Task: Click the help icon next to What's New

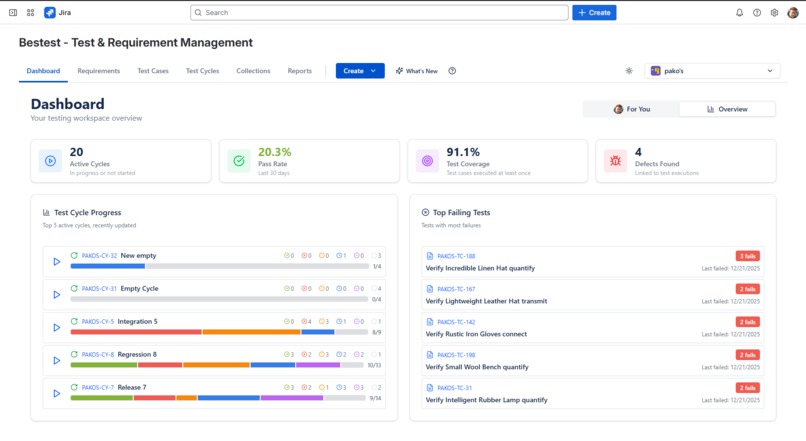Action: point(452,71)
